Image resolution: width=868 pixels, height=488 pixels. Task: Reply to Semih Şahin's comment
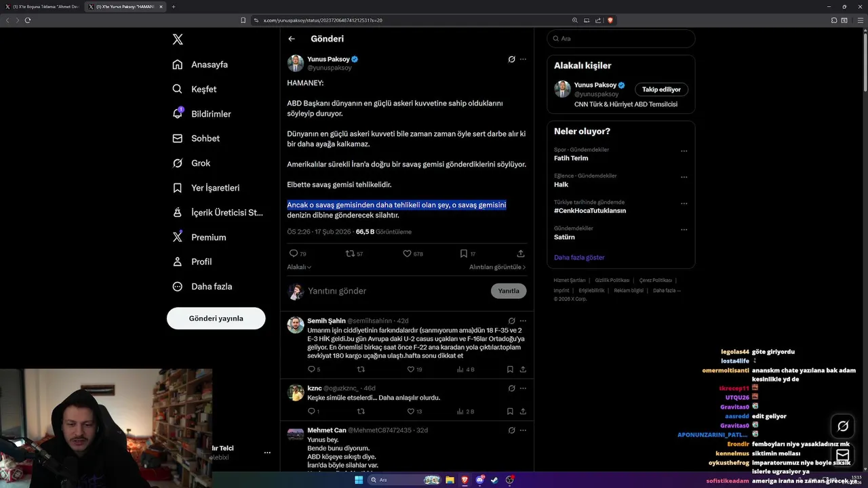[311, 369]
